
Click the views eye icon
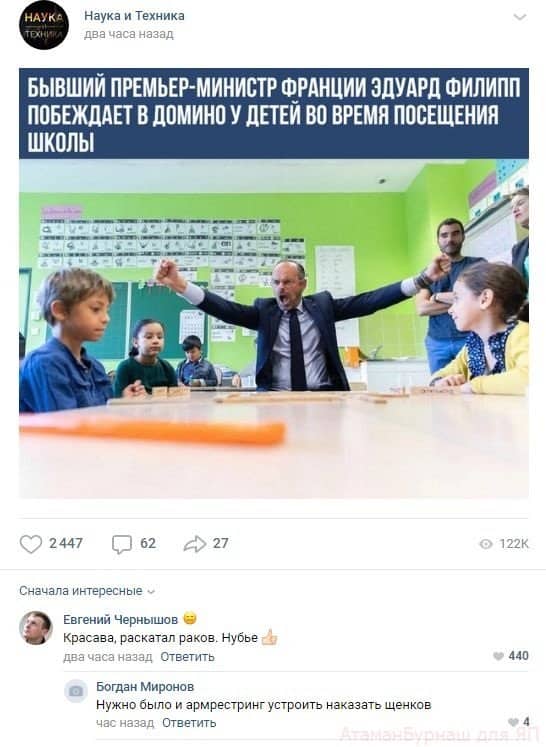click(x=485, y=544)
